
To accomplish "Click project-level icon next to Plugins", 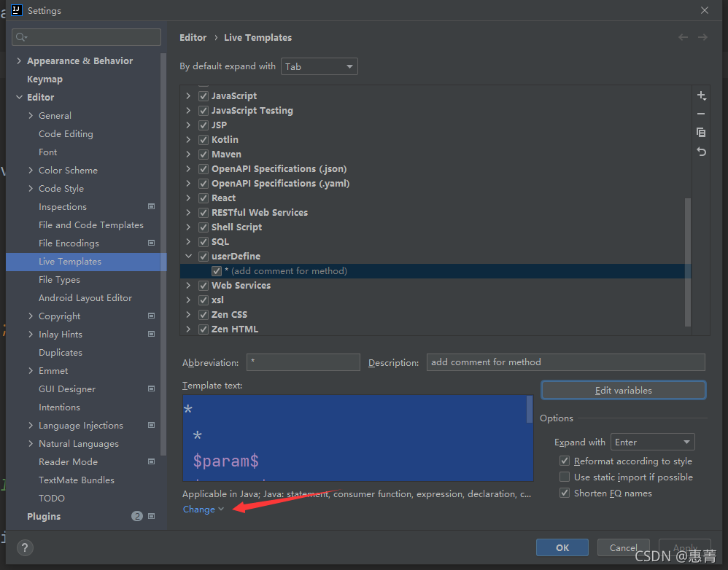I will (x=151, y=516).
